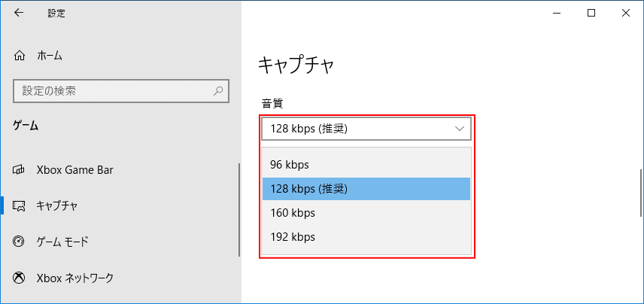The height and width of the screenshot is (304, 644).
Task: Click the ゲーム モード gauge icon
Action: point(20,242)
